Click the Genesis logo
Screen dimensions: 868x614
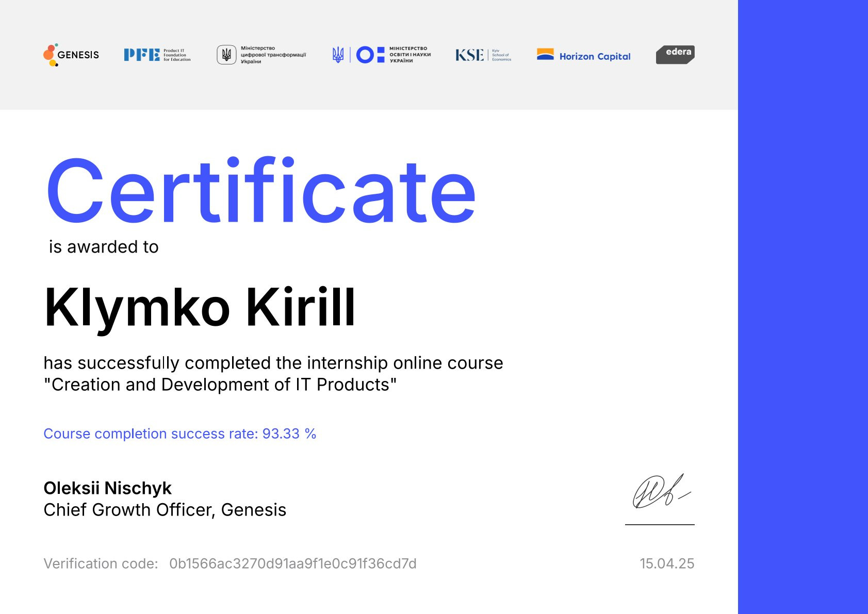[x=71, y=55]
